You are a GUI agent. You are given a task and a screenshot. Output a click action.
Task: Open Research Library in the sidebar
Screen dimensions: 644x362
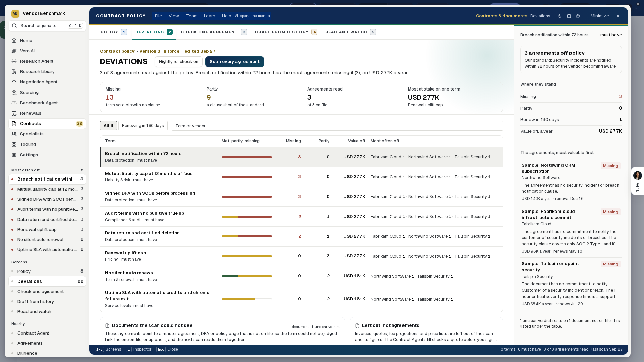(47, 72)
